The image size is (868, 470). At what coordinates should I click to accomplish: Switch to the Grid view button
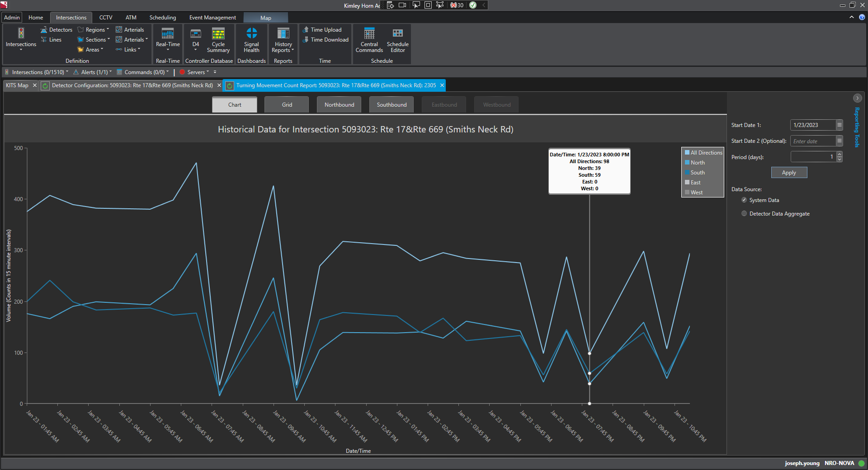[287, 105]
